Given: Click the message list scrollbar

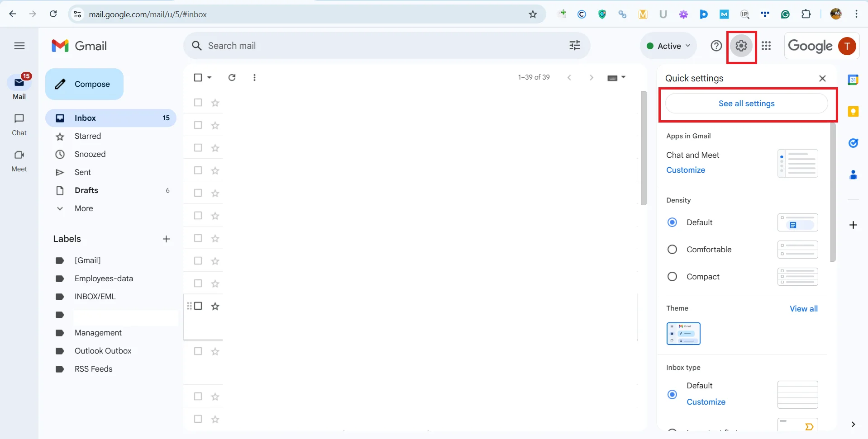Looking at the screenshot, I should pos(644,148).
